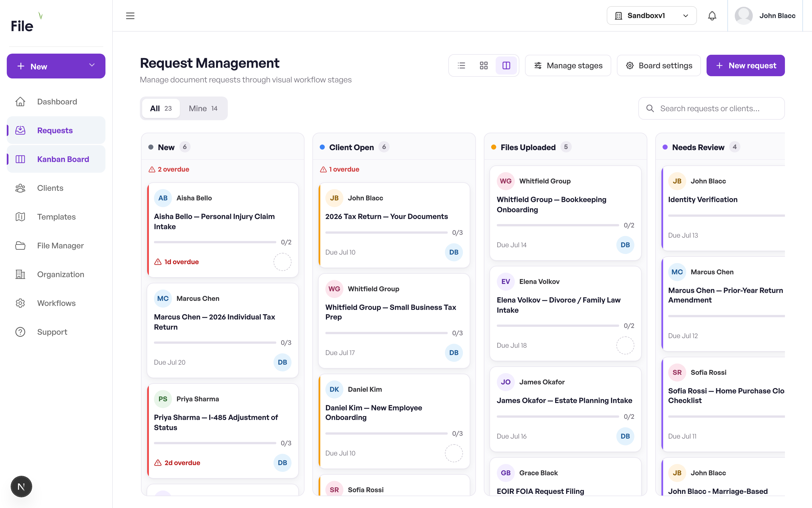The width and height of the screenshot is (812, 508).
Task: Click JB avatar on 2026 Tax Return card
Action: coord(334,198)
